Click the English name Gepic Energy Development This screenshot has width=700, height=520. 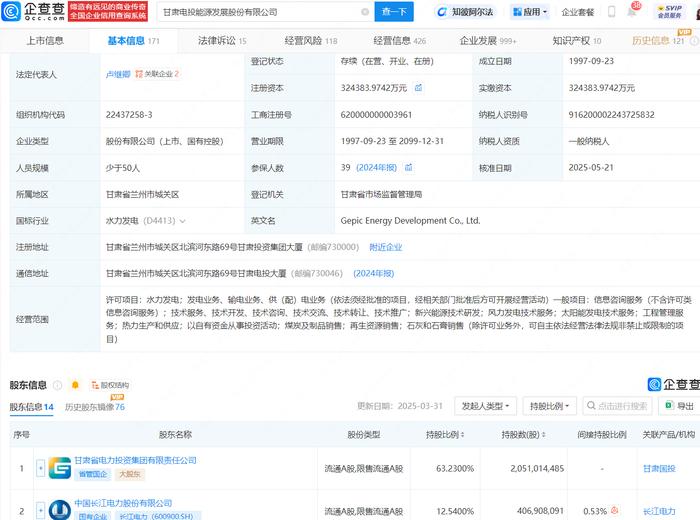click(410, 220)
